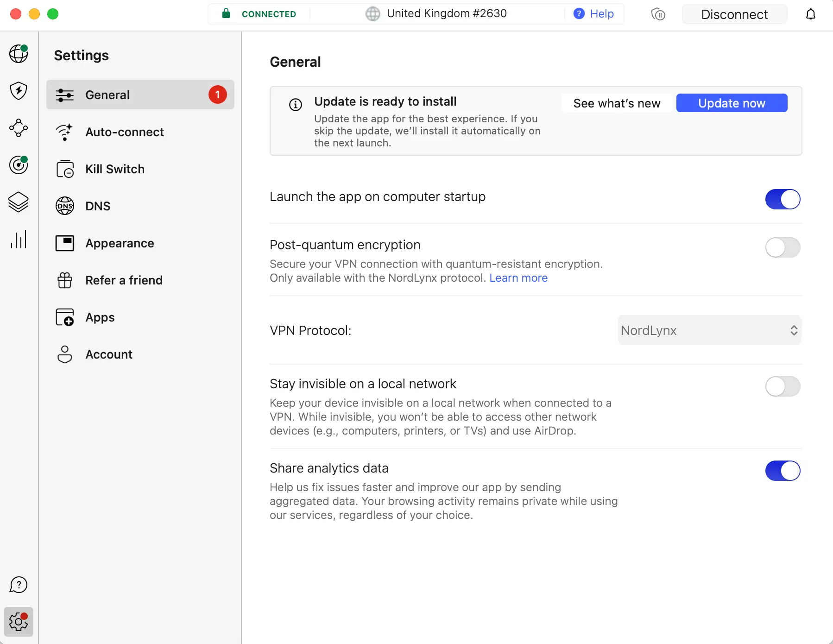Click the blue question mark Help icon

579,14
